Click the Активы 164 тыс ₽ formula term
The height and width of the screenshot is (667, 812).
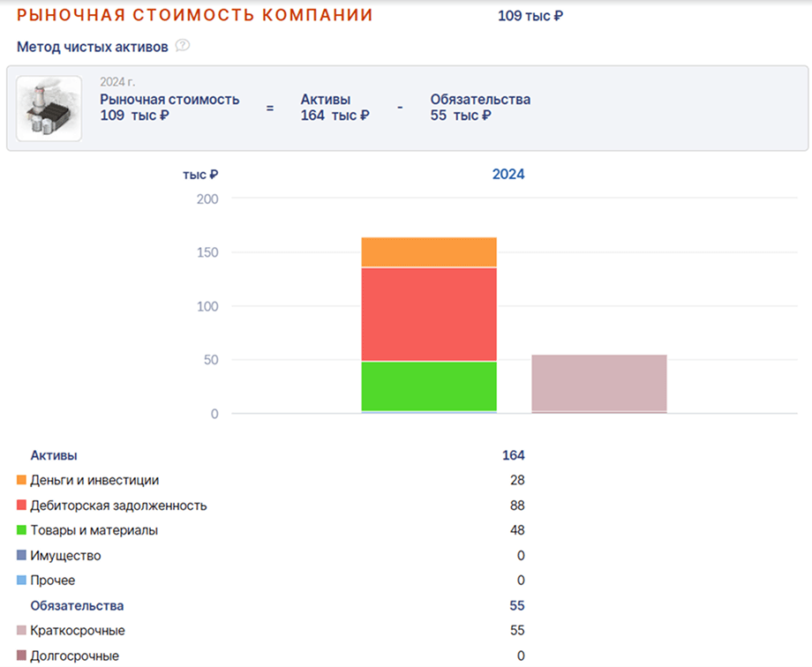click(x=335, y=108)
